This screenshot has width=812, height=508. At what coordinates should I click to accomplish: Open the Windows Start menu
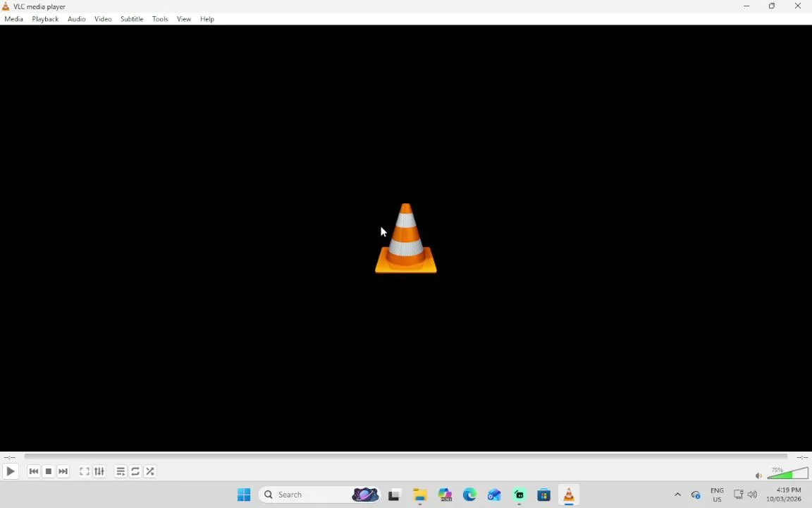pos(244,495)
